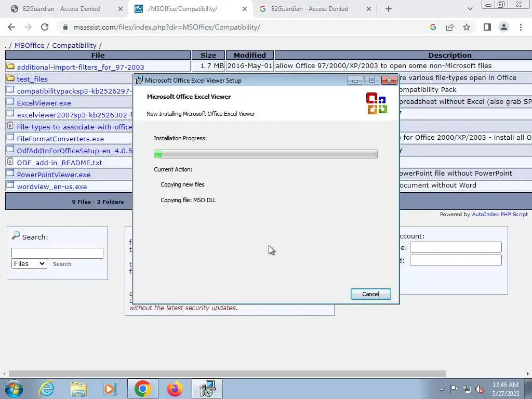The image size is (532, 399).
Task: Expand the tab search chevron
Action: tap(470, 9)
